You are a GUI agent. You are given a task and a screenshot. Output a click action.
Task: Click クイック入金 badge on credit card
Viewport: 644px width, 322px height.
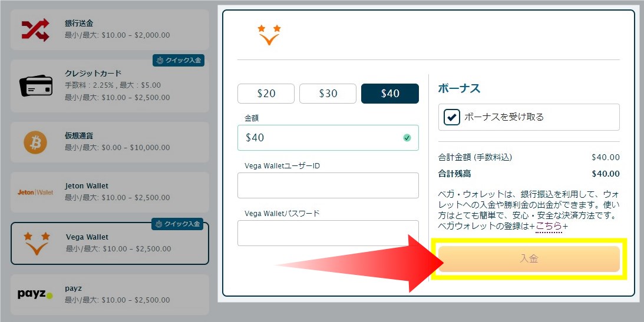pyautogui.click(x=179, y=60)
